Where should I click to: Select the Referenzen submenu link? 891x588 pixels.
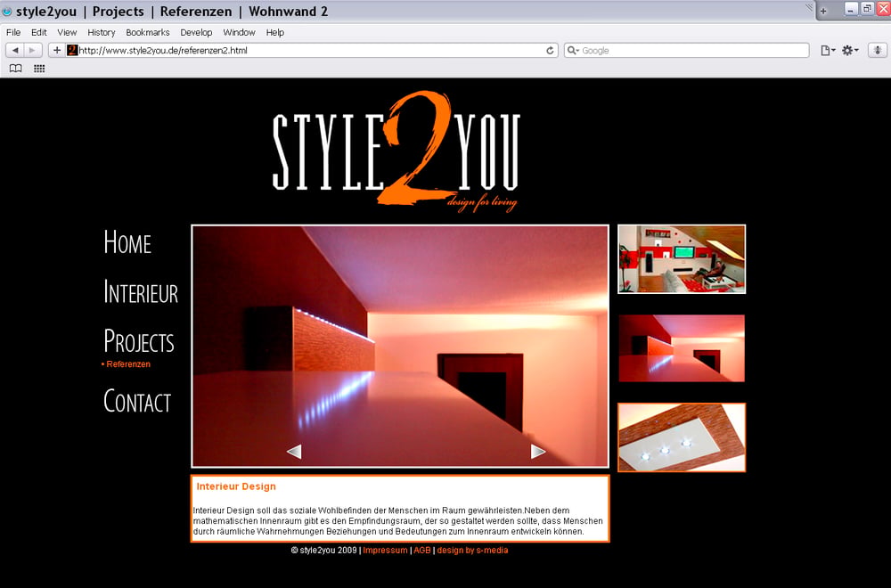pos(127,364)
